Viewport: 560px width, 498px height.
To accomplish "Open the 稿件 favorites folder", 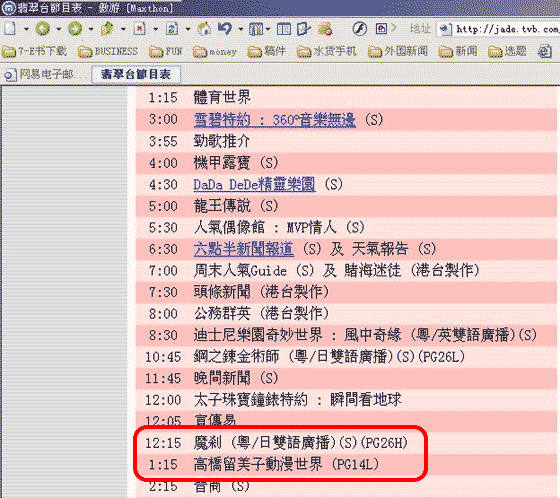I will click(x=266, y=51).
